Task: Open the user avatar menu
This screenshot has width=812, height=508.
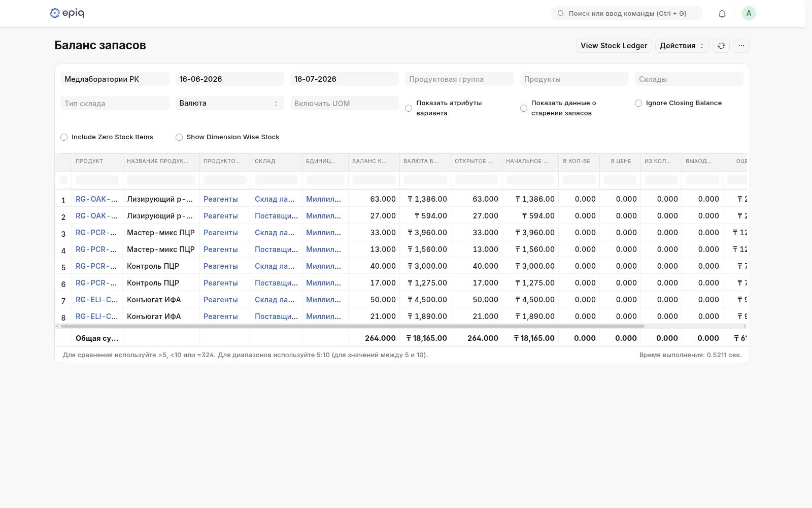Action: [749, 13]
